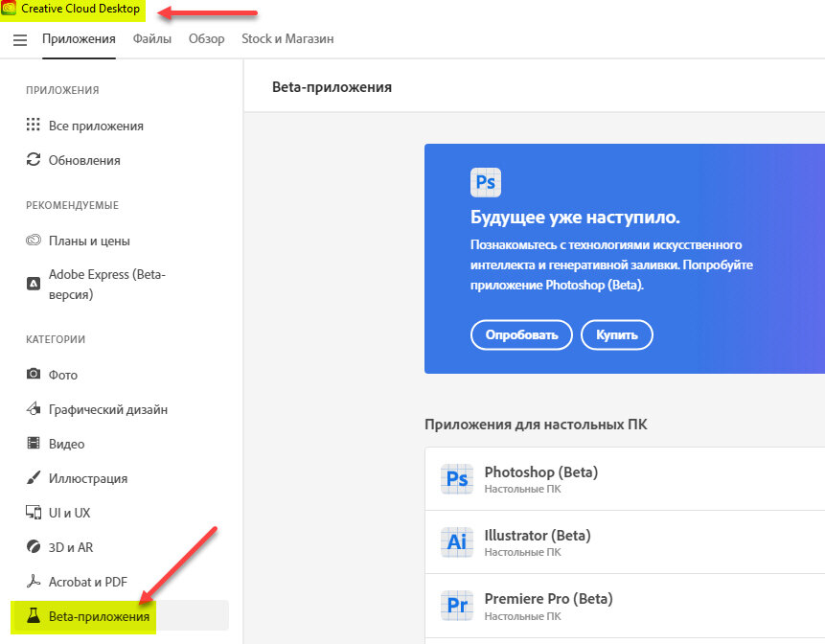Viewport: 825px width, 644px height.
Task: Select the Видео category
Action: pyautogui.click(x=67, y=444)
